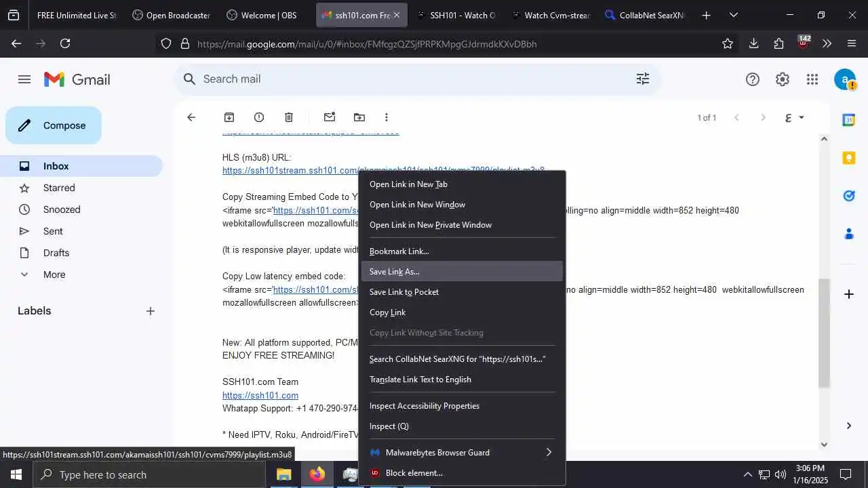Screen dimensions: 868x488
Task: Show hidden system tray icons
Action: point(747,474)
